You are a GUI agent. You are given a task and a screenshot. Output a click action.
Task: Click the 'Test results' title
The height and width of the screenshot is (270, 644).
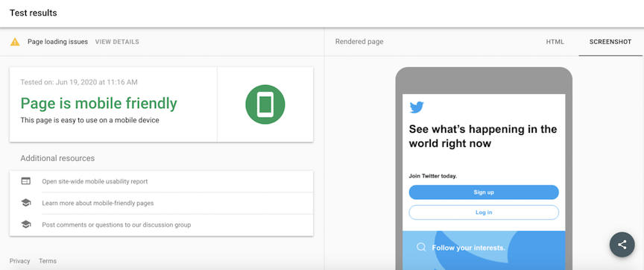point(34,13)
